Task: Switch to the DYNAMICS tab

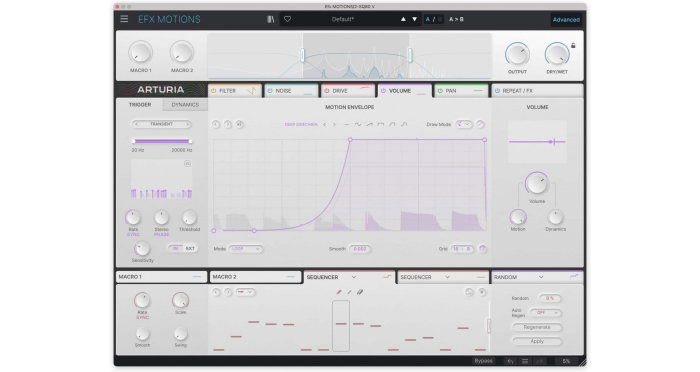Action: [185, 104]
